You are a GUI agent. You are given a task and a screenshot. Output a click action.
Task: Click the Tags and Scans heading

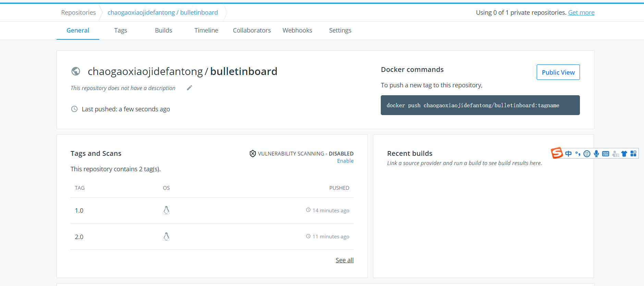point(96,153)
